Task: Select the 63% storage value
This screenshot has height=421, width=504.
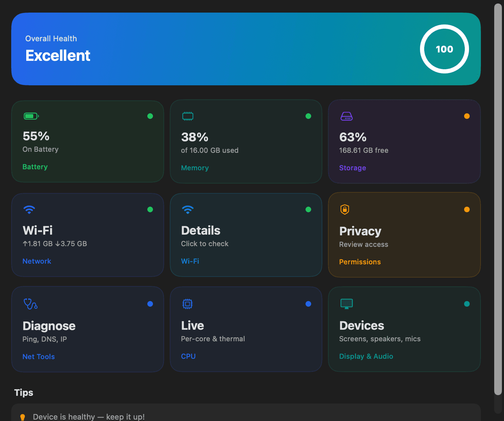Action: click(x=353, y=137)
